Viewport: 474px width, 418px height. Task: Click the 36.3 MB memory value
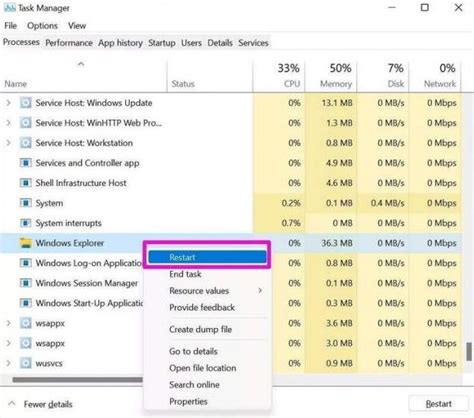pos(337,243)
